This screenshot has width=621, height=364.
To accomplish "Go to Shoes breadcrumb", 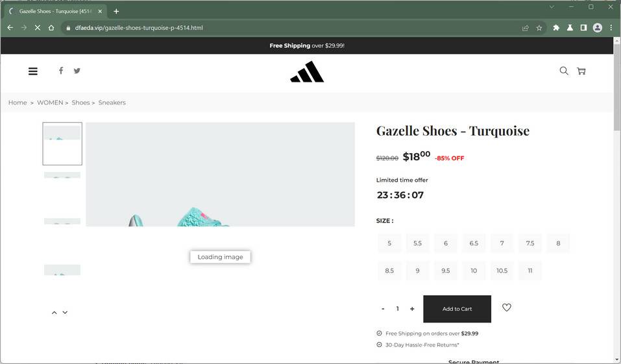I will (80, 103).
